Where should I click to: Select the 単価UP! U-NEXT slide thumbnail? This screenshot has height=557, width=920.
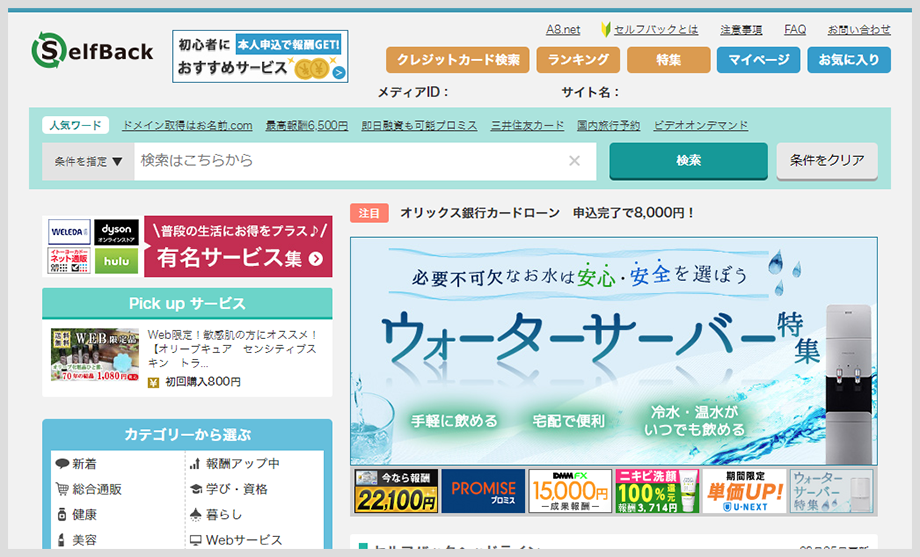(x=744, y=491)
